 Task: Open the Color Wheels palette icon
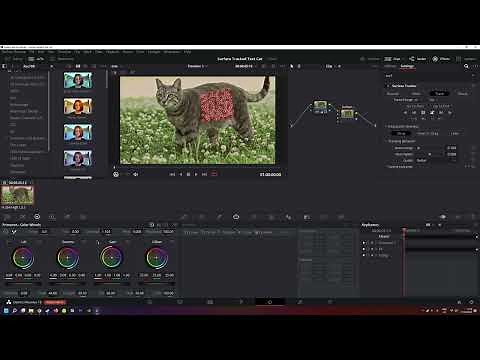pos(37,217)
